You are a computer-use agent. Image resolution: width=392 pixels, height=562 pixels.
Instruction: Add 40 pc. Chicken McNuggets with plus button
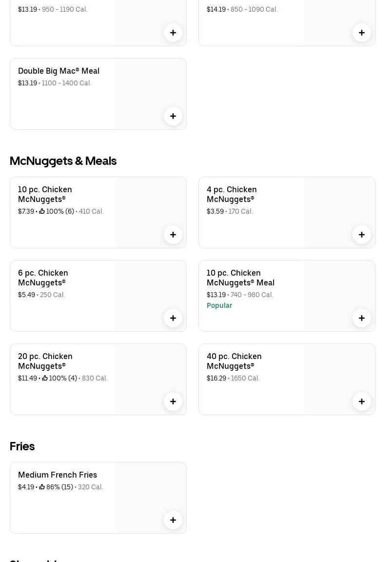[362, 401]
